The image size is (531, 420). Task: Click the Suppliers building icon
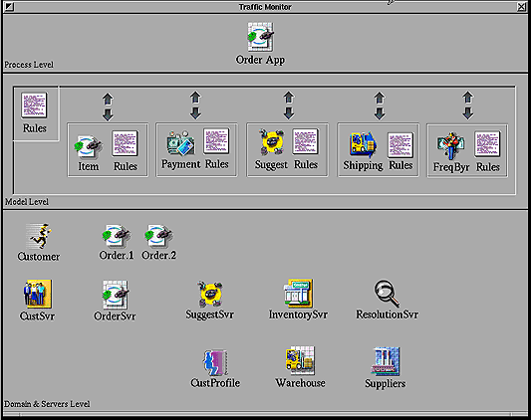(x=386, y=361)
